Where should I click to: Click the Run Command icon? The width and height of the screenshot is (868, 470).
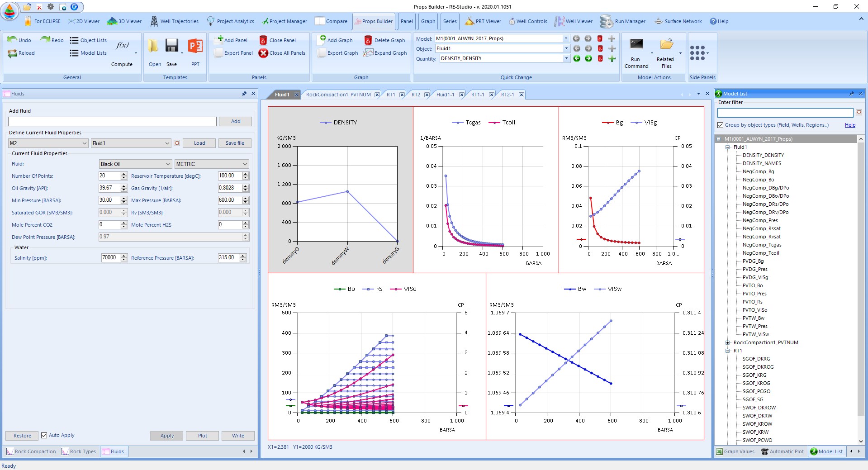(636, 44)
